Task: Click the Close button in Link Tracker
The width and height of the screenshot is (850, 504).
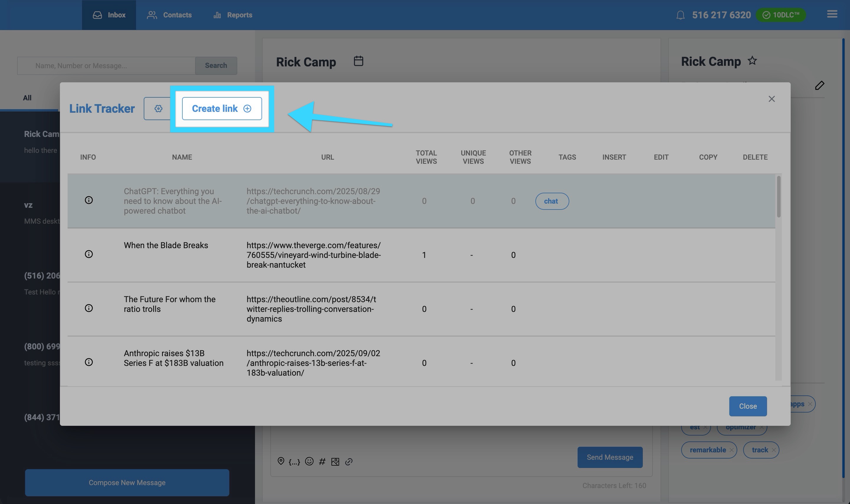Action: (x=748, y=406)
